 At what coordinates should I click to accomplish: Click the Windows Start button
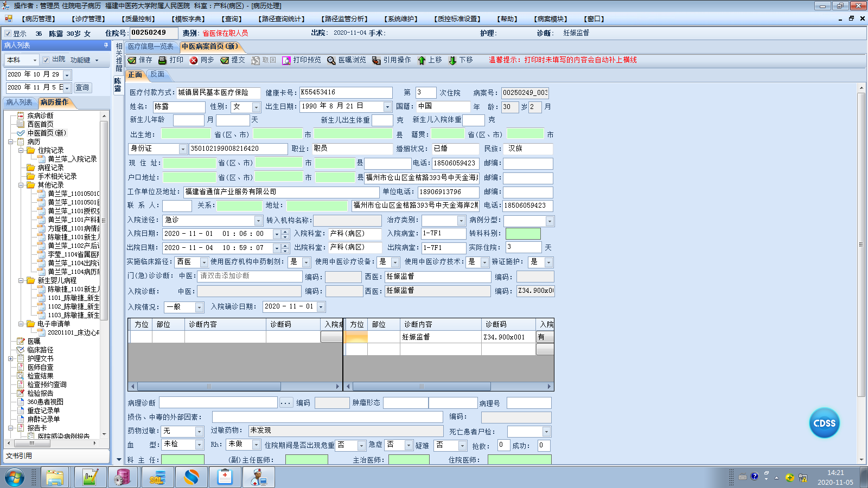(15, 478)
